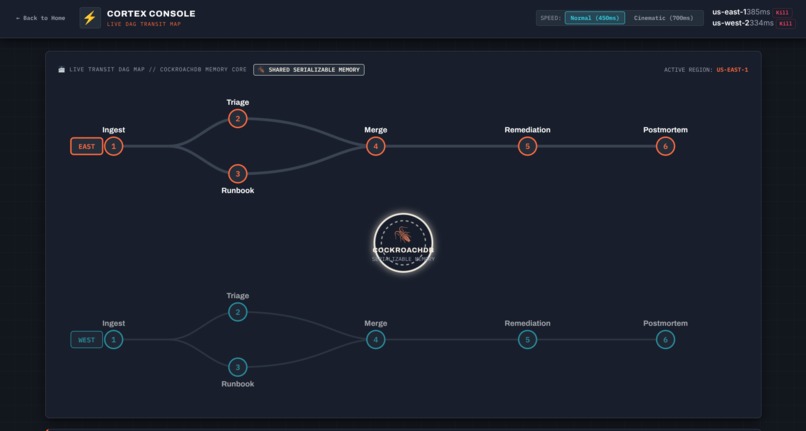
Task: Click the Cortex Console lightning bolt logo
Action: pyautogui.click(x=90, y=18)
